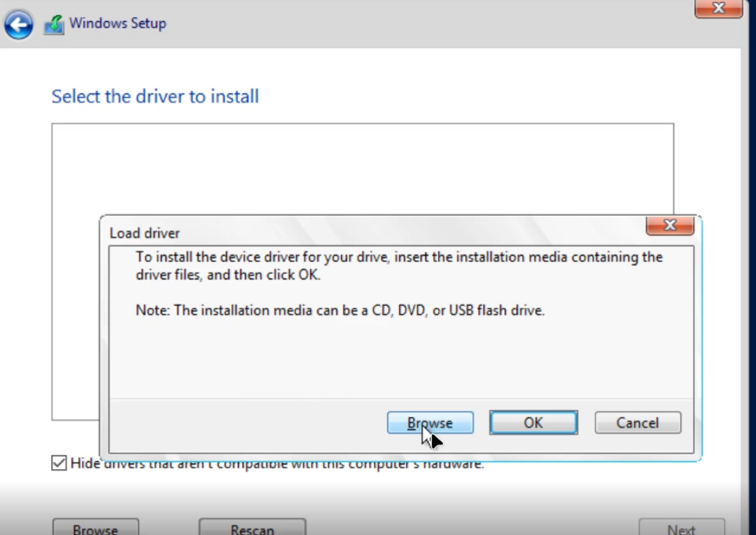Click the Windows Setup icon in title bar
The width and height of the screenshot is (756, 535).
tap(54, 24)
